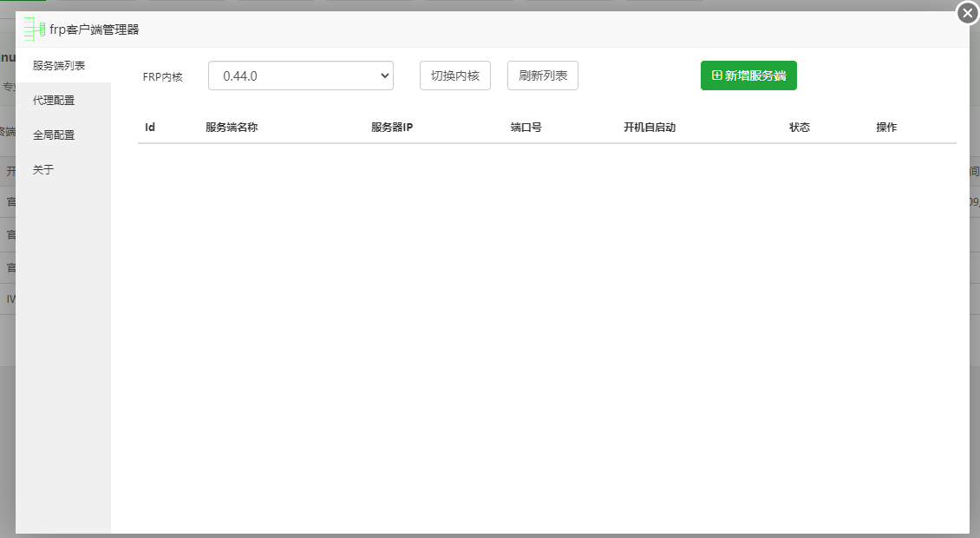Open the 服务端列表 tab
980x538 pixels.
[x=63, y=66]
